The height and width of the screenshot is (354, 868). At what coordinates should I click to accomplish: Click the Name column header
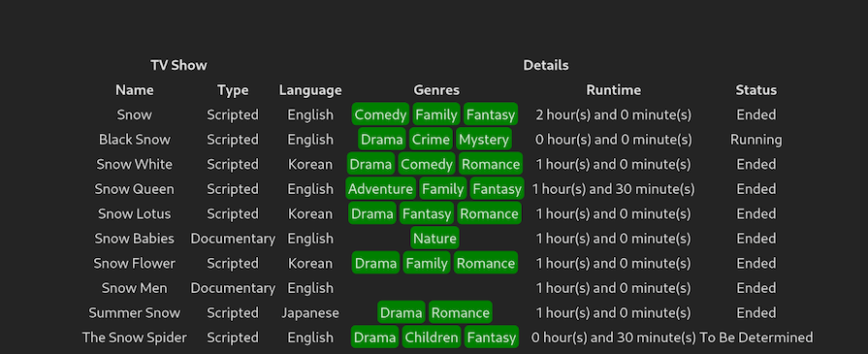[135, 90]
